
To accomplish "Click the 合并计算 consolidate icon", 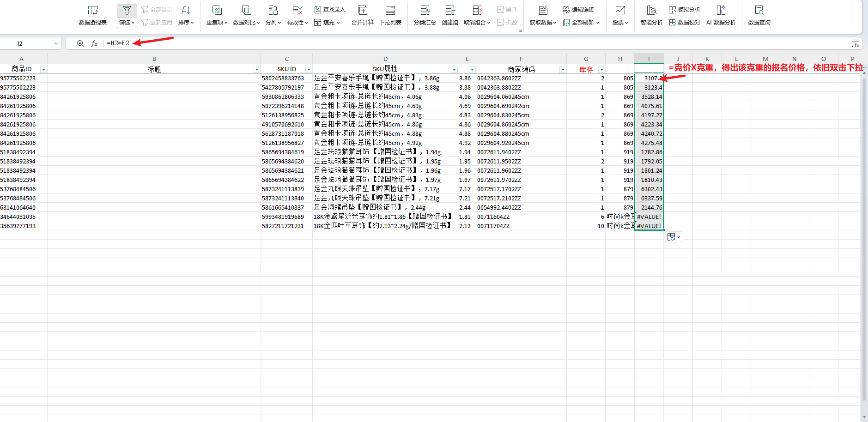I will pos(363,10).
